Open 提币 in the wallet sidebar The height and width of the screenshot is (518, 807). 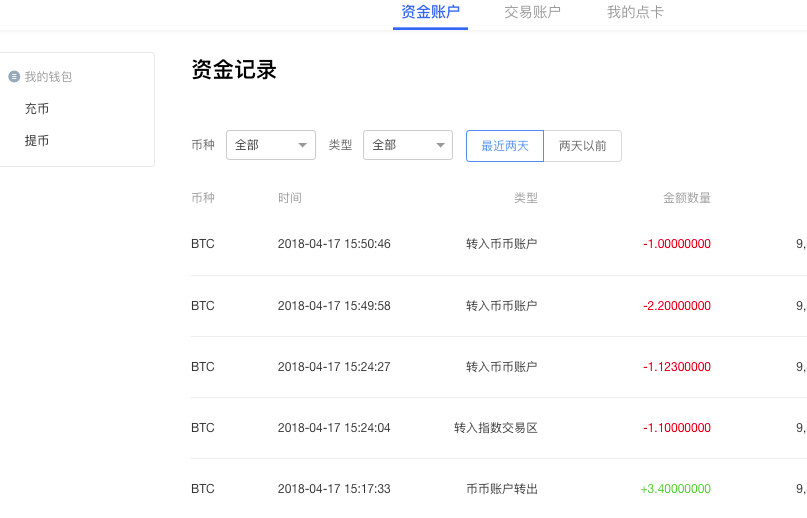[37, 141]
